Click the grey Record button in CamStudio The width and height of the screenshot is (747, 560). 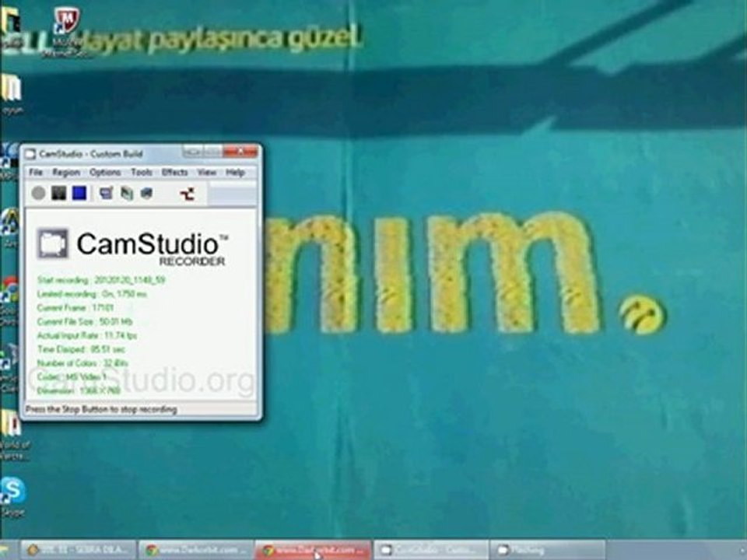tap(39, 193)
